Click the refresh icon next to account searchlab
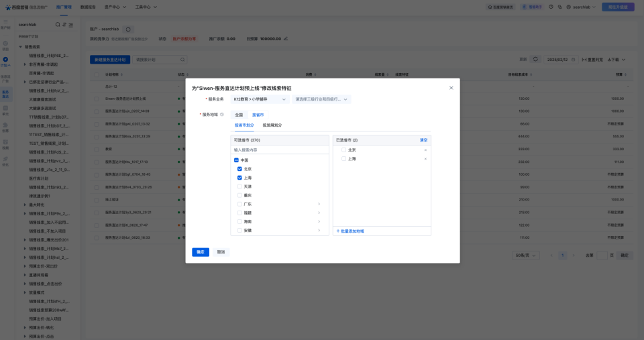This screenshot has height=340, width=644. tap(129, 30)
